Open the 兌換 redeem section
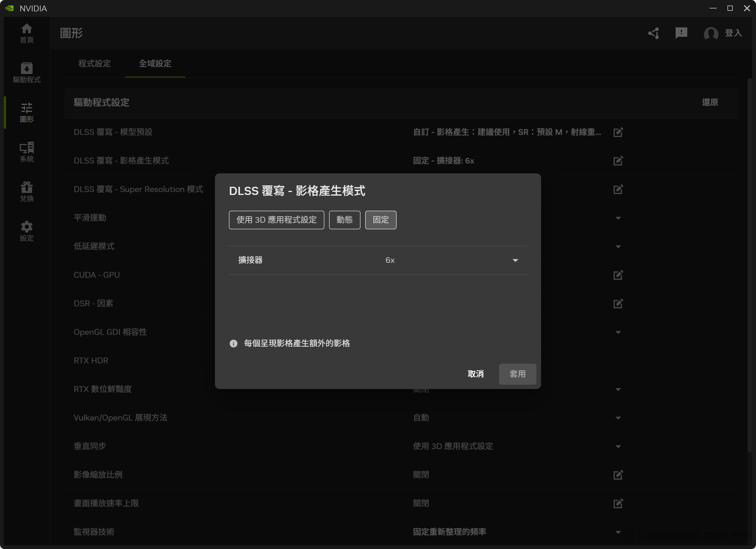 pyautogui.click(x=27, y=191)
